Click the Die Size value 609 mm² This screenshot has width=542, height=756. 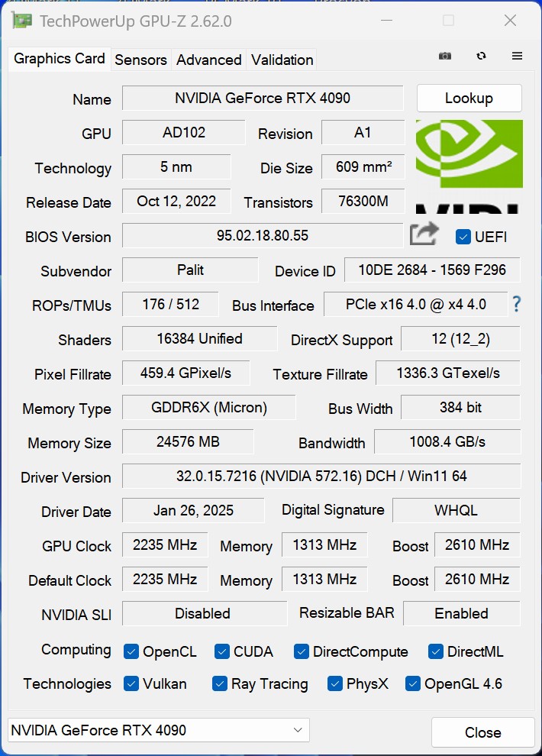pyautogui.click(x=363, y=166)
